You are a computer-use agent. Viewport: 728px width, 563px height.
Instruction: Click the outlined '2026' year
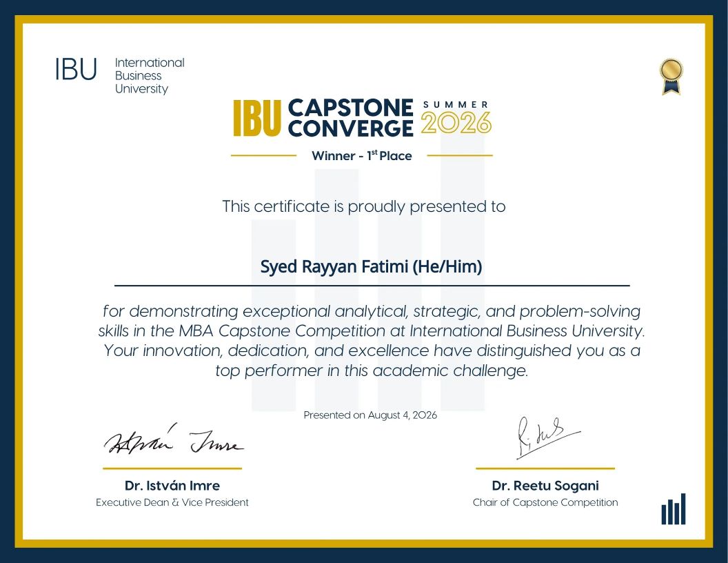point(456,123)
